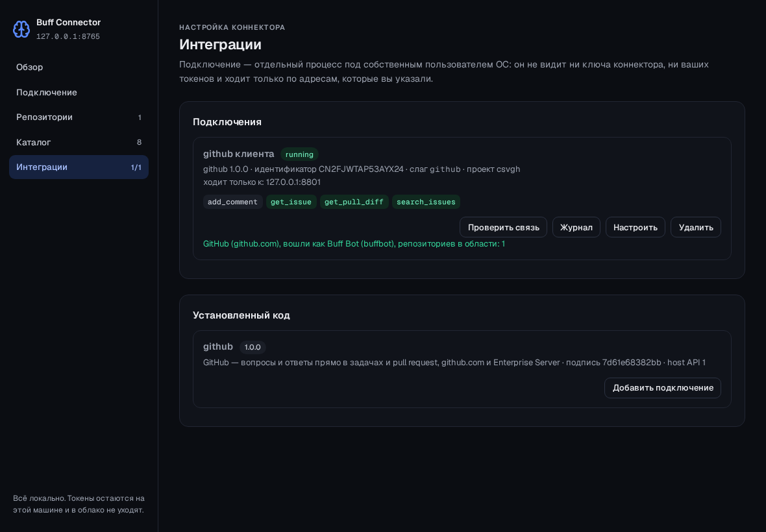
Task: Click the Проверить связь button
Action: 503,228
